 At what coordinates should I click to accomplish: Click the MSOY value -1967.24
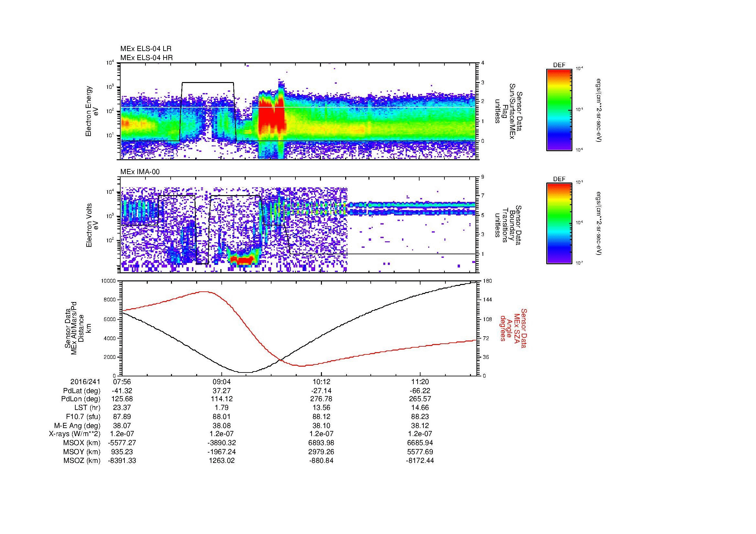pyautogui.click(x=222, y=452)
